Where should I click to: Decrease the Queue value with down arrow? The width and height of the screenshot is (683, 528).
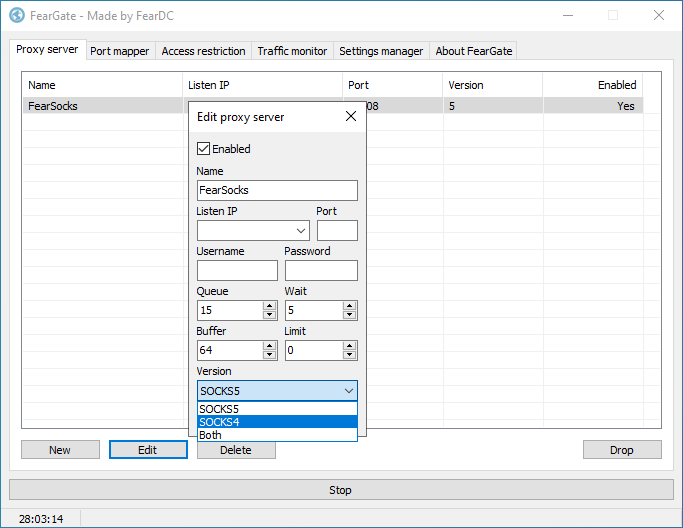270,315
